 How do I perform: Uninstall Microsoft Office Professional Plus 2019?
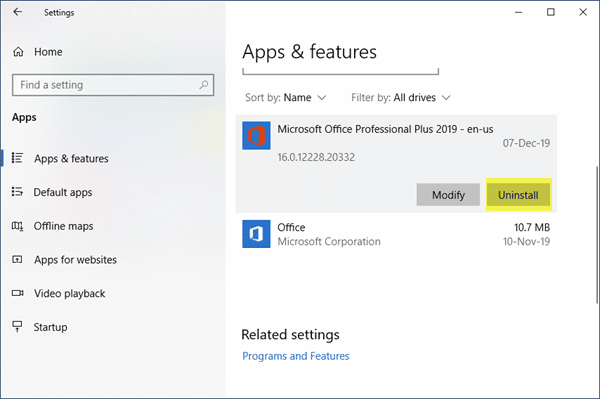(x=518, y=195)
